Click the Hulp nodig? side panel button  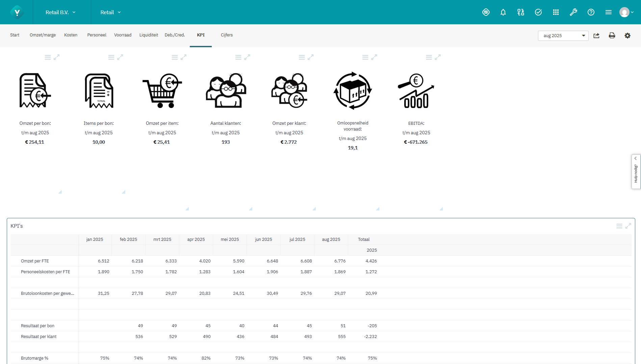[x=636, y=174]
